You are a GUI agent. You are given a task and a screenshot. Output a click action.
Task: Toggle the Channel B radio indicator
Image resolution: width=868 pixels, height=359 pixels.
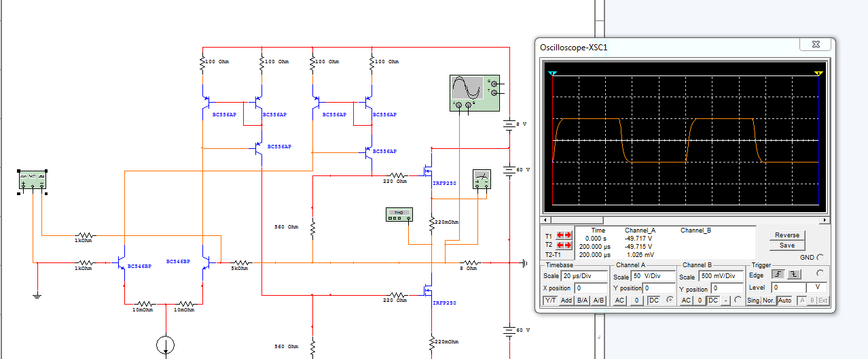click(738, 300)
